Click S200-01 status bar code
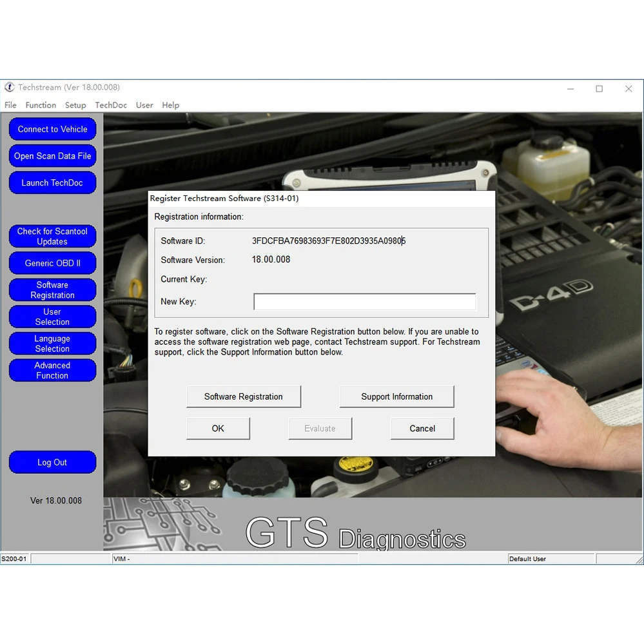Screen dimensions: 644x644 (x=14, y=558)
